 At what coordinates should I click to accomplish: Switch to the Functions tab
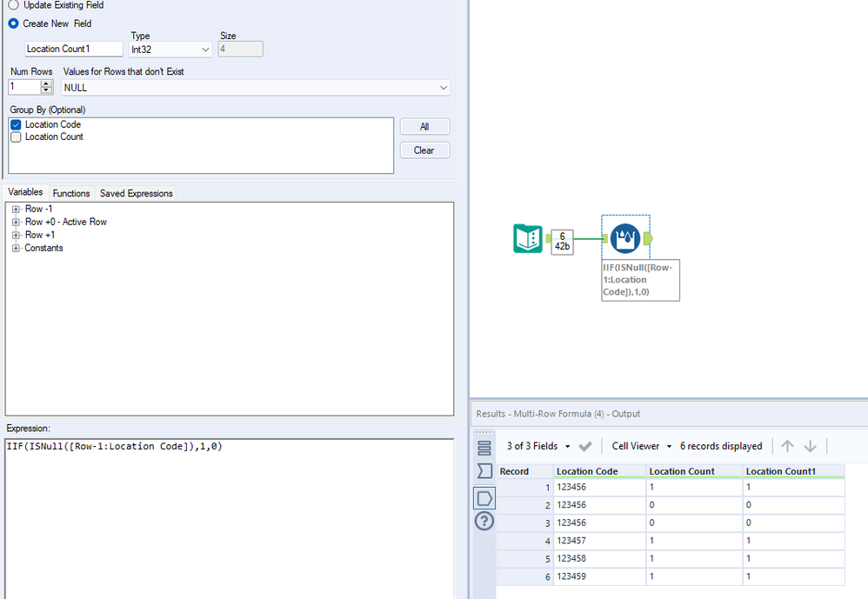click(71, 193)
